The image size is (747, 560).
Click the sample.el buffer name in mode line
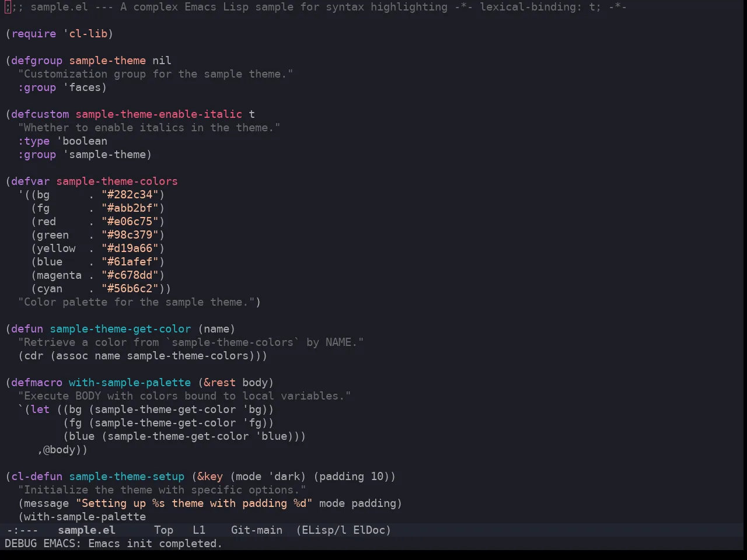tap(86, 530)
